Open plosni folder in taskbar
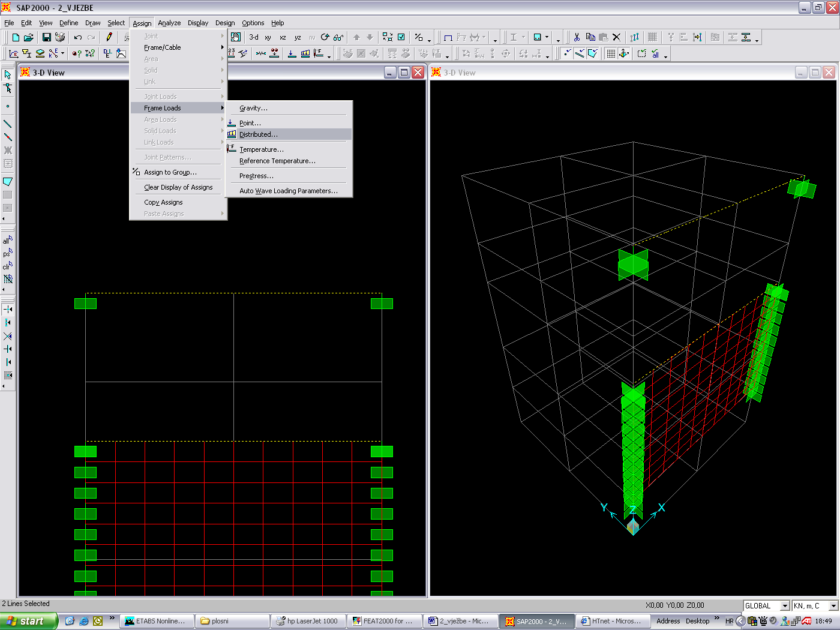 [233, 621]
